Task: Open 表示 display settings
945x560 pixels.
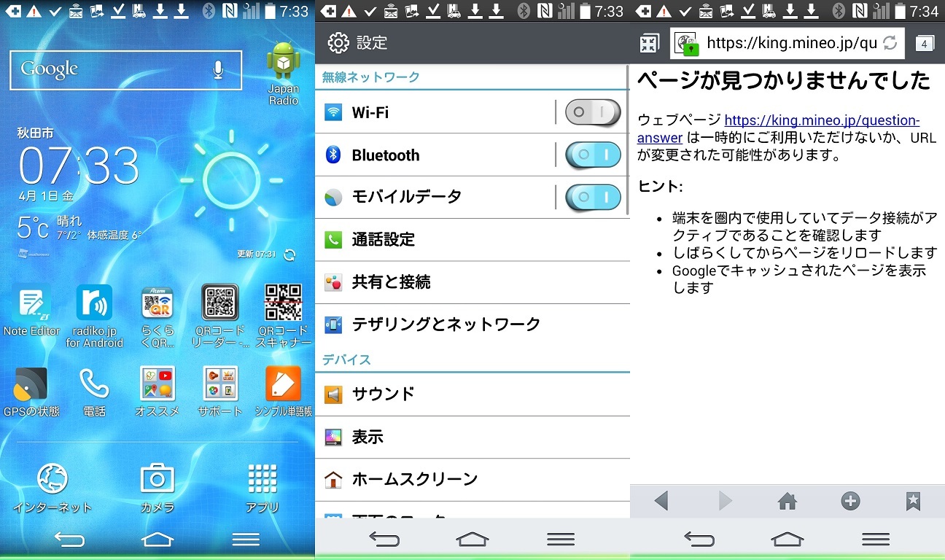Action: pyautogui.click(x=472, y=437)
